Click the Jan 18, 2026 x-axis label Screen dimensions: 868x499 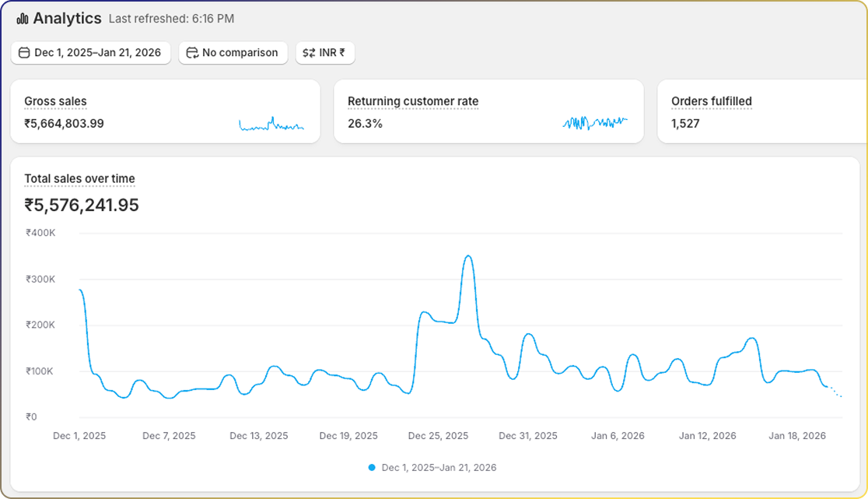coord(797,436)
